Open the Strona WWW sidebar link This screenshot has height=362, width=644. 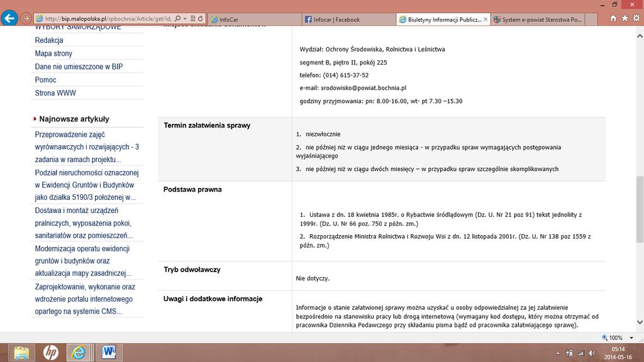[x=55, y=93]
